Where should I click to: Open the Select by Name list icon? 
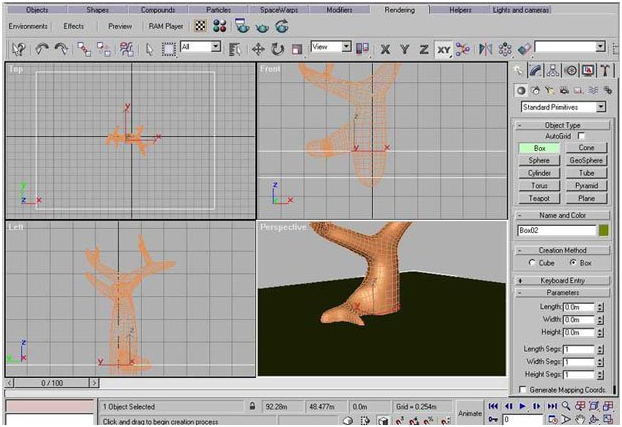(x=234, y=50)
